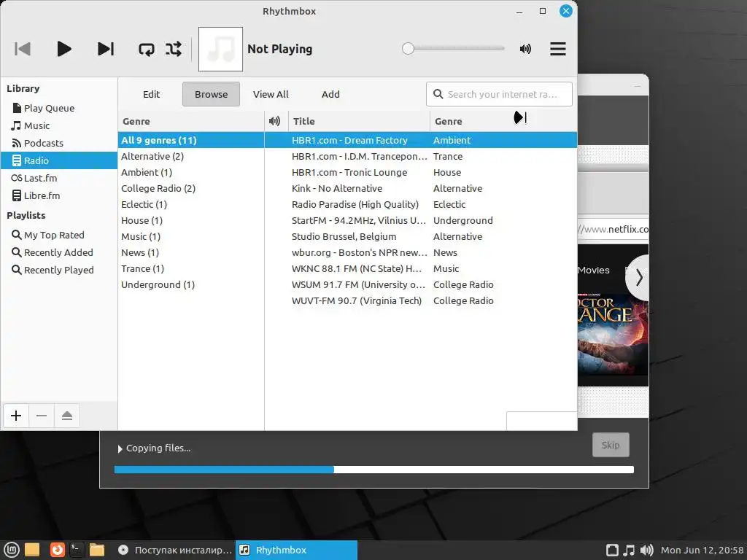Click the playback position slider

pyautogui.click(x=453, y=49)
